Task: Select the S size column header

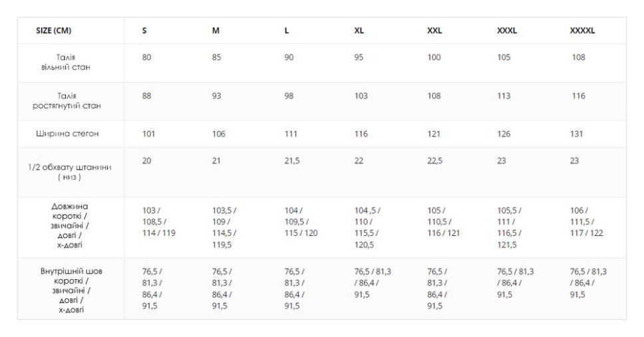Action: tap(144, 31)
